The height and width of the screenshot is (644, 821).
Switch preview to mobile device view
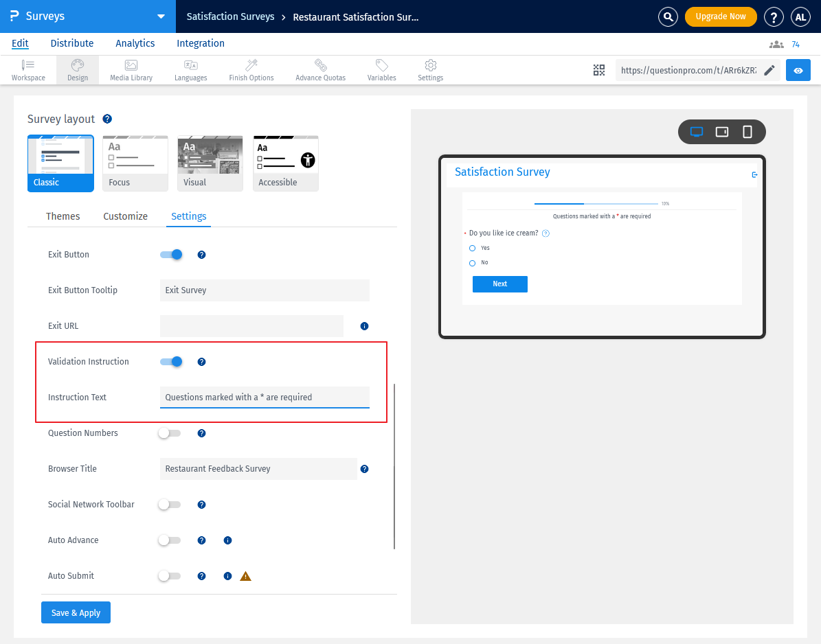[x=747, y=132]
